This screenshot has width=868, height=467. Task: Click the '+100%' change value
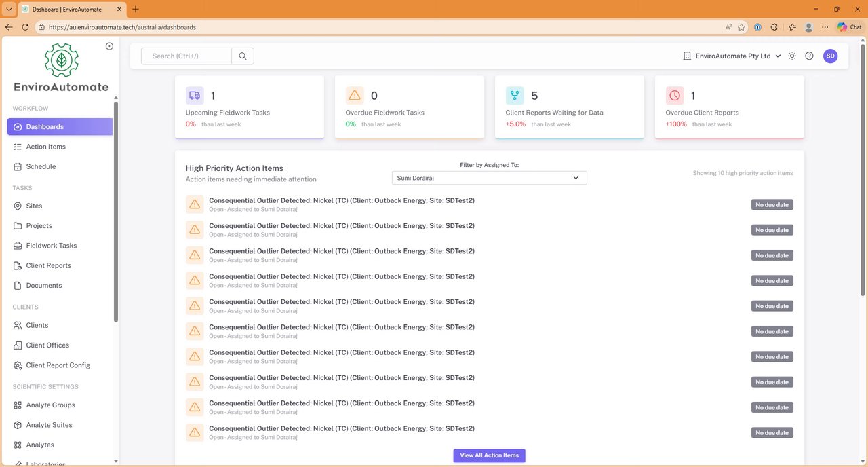click(676, 124)
